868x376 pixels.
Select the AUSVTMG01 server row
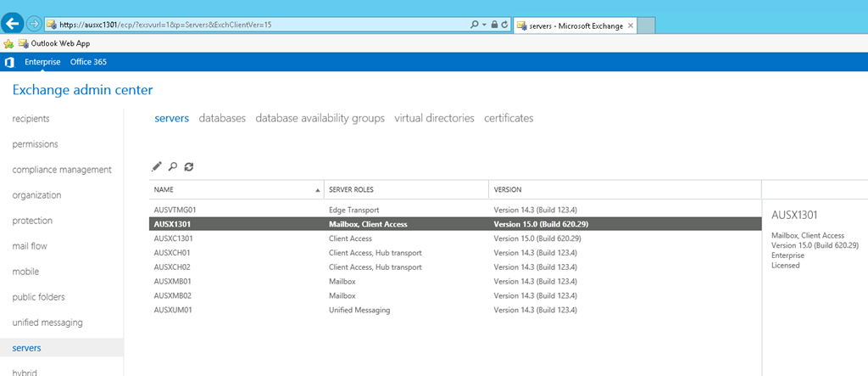coord(455,210)
